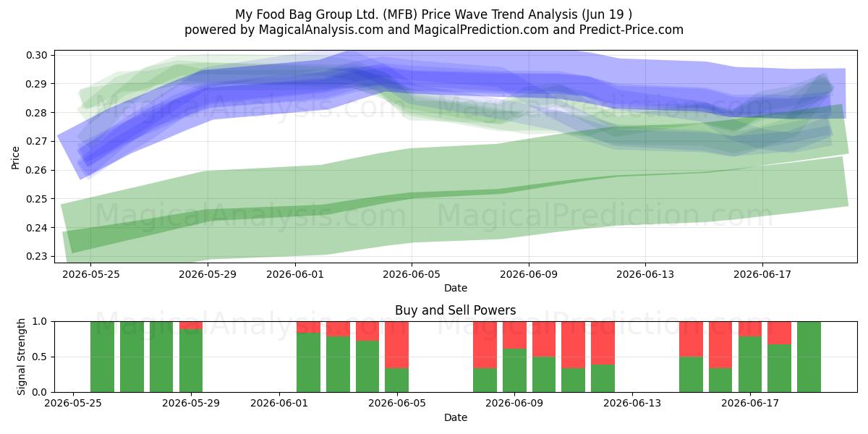Click the 0.28 price tick label
Image resolution: width=868 pixels, height=434 pixels.
38,113
